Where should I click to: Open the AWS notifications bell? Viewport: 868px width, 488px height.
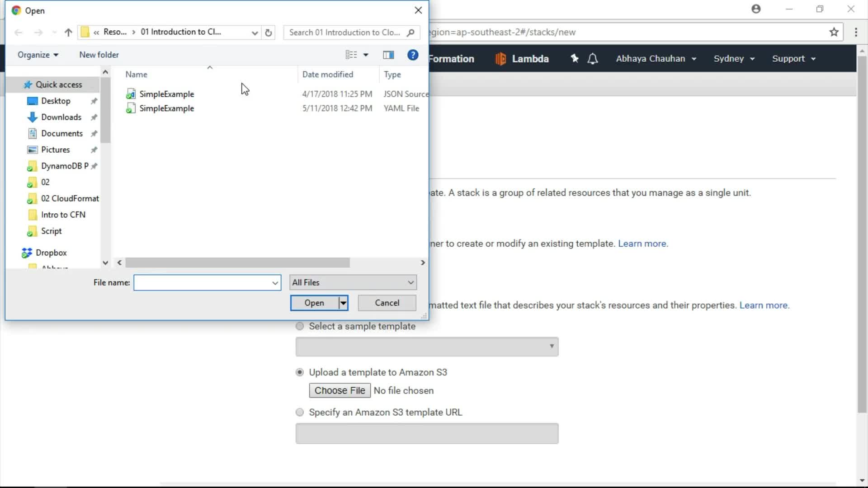[x=593, y=59]
